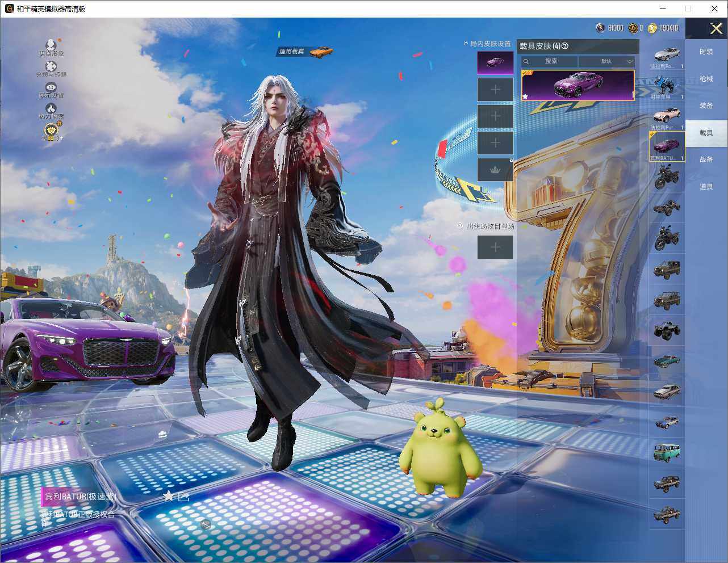Select the blue mechanical mount vehicle
This screenshot has width=728, height=563.
tap(667, 86)
